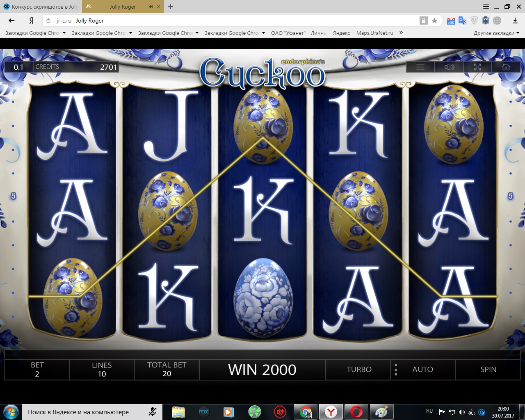Spin the reels with the SPIN button

point(488,370)
